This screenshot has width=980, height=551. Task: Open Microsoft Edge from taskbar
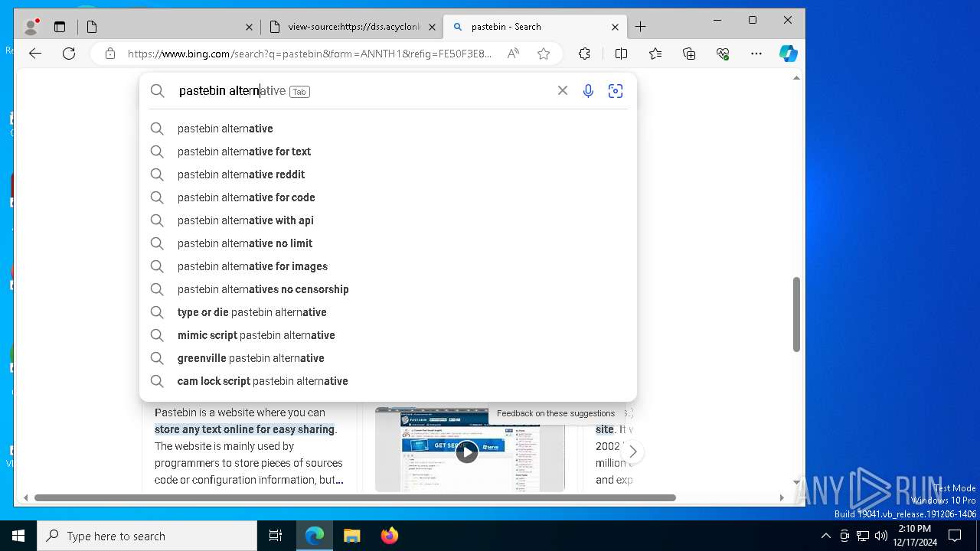click(315, 536)
